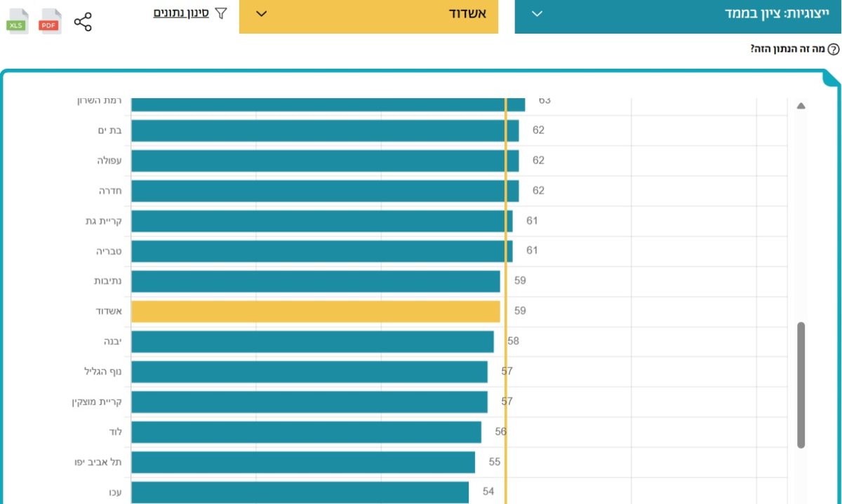This screenshot has height=504, width=842.
Task: Open the סינון נתונים filter link
Action: [181, 13]
